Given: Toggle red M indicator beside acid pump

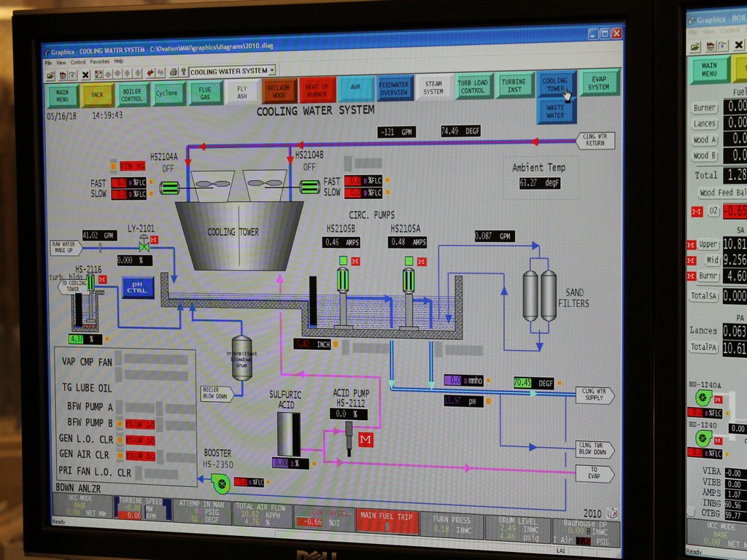Looking at the screenshot, I should click(366, 440).
